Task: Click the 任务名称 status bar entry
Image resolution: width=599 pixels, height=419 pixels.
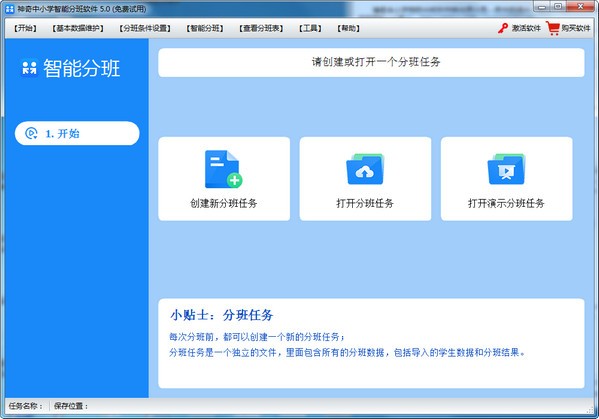Action: coord(26,406)
